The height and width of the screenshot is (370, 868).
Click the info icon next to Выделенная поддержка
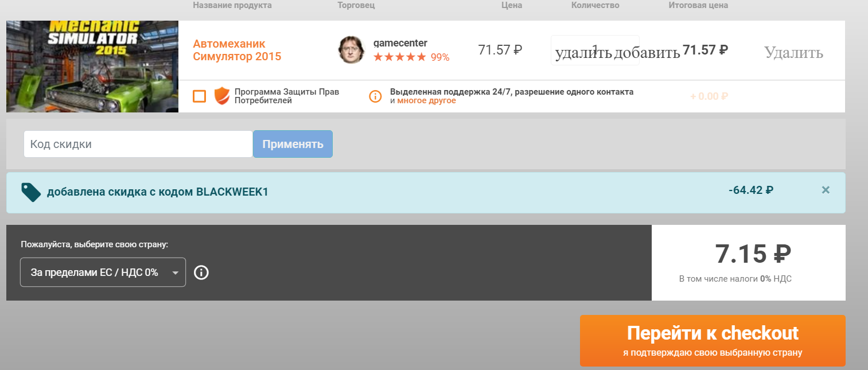[x=375, y=96]
